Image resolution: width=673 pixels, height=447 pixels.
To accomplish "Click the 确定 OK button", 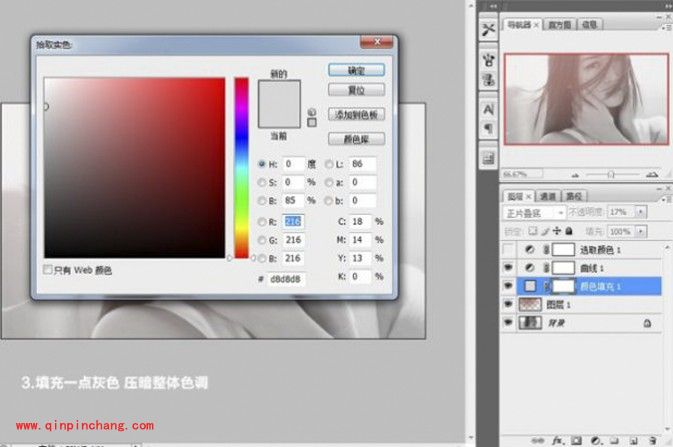I will tap(356, 70).
